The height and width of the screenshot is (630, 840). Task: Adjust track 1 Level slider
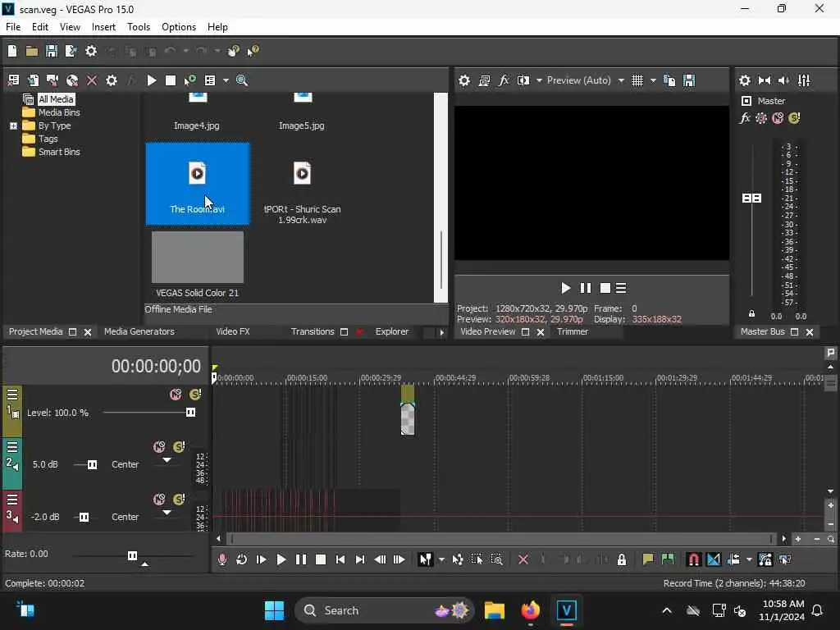point(190,413)
